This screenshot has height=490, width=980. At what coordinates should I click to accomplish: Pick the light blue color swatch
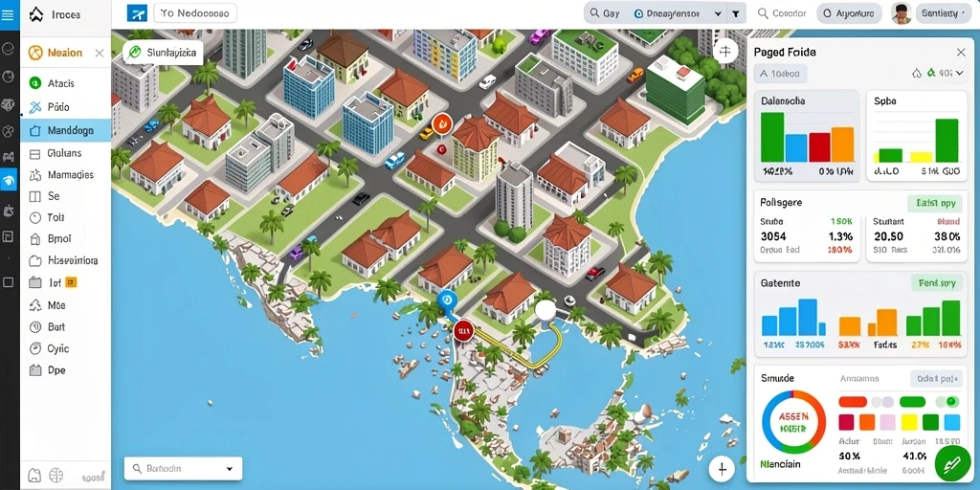click(952, 422)
